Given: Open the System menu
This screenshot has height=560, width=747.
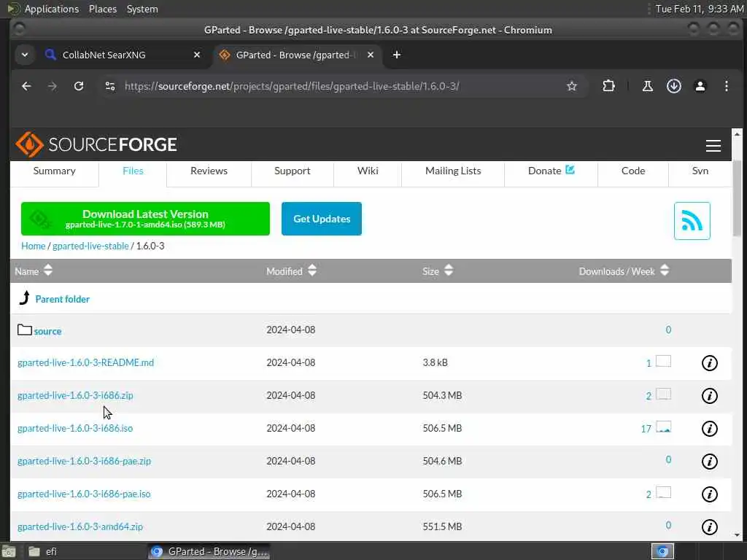Looking at the screenshot, I should click(x=142, y=9).
